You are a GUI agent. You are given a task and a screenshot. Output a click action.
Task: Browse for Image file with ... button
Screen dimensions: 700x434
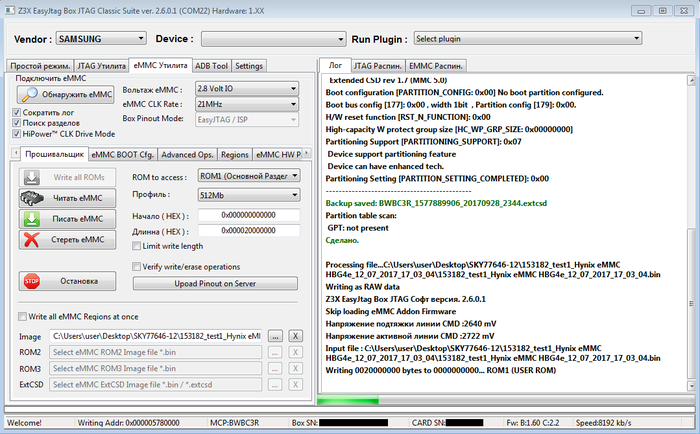(x=275, y=336)
